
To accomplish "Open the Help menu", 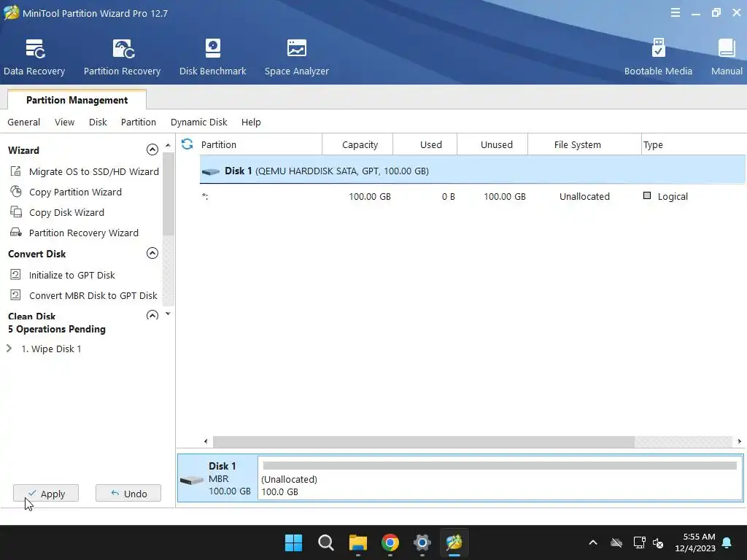I will coord(251,122).
